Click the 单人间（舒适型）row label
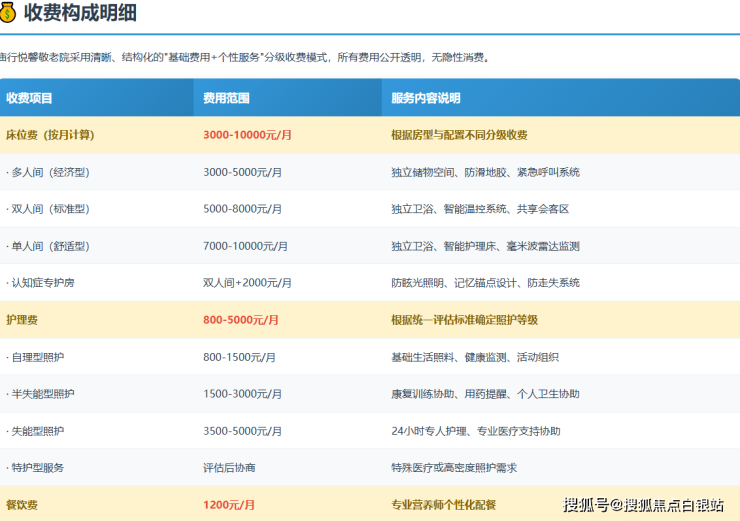The height and width of the screenshot is (521, 740). (48, 246)
